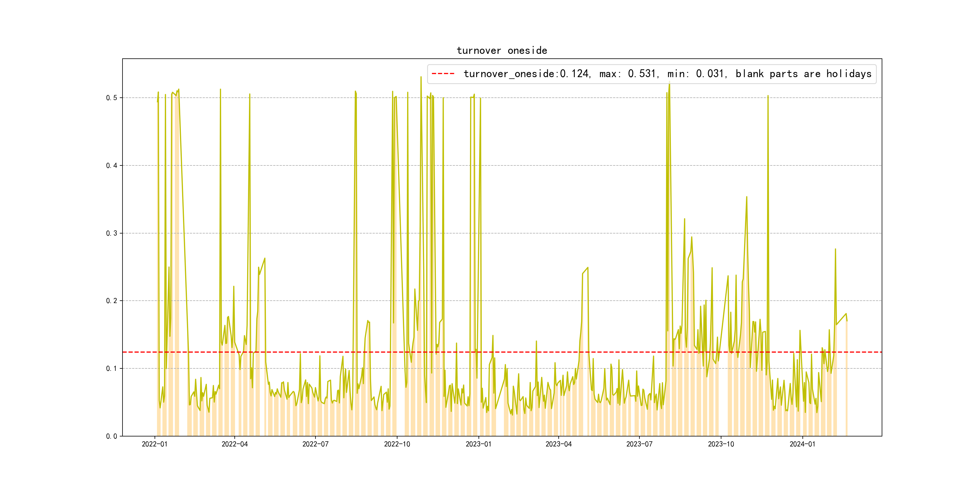Screen dimensions: 980x490
Task: Click the 0.0 y-axis tick label
Action: (112, 436)
